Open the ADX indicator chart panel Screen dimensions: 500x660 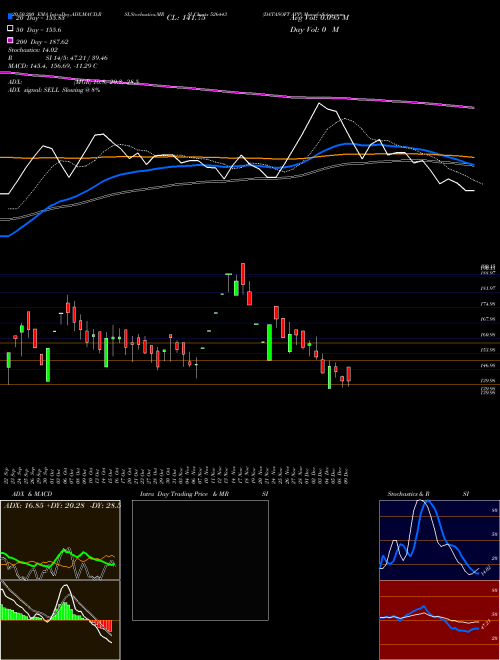click(x=60, y=540)
